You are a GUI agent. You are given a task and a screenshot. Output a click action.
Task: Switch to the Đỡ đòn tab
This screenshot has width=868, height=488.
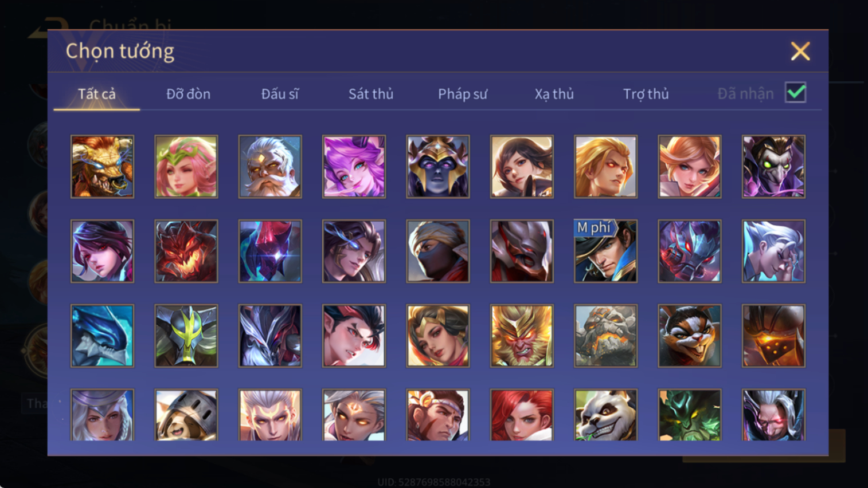point(188,94)
